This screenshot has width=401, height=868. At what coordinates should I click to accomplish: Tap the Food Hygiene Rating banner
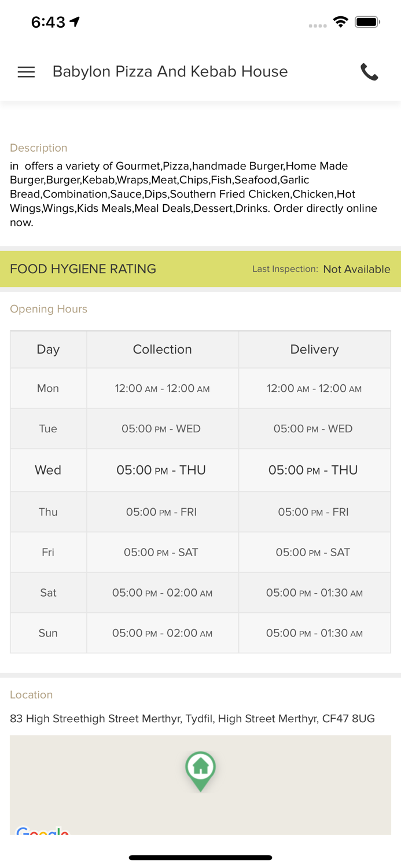click(x=200, y=269)
